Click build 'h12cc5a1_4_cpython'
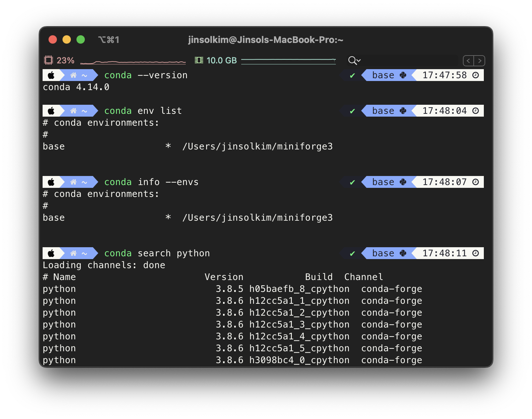Viewport: 532px width, 419px height. [300, 336]
